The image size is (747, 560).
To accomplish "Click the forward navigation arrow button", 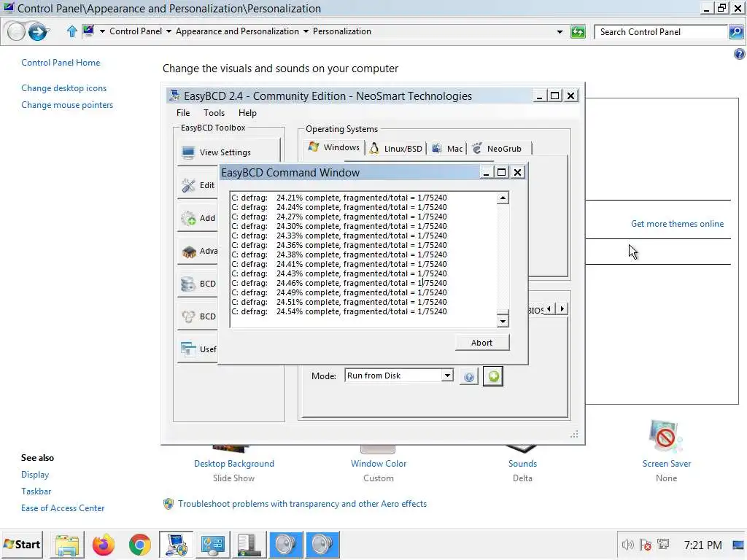I will click(38, 32).
